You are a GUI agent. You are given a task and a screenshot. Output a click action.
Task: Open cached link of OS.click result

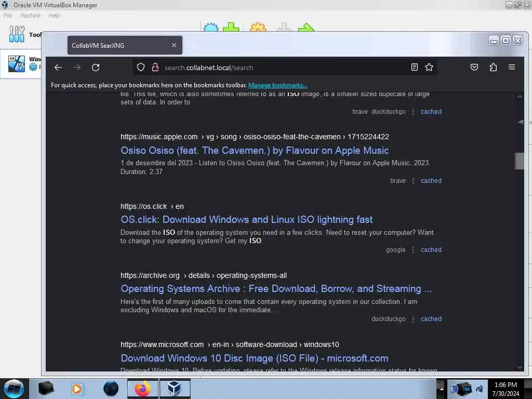(x=431, y=250)
